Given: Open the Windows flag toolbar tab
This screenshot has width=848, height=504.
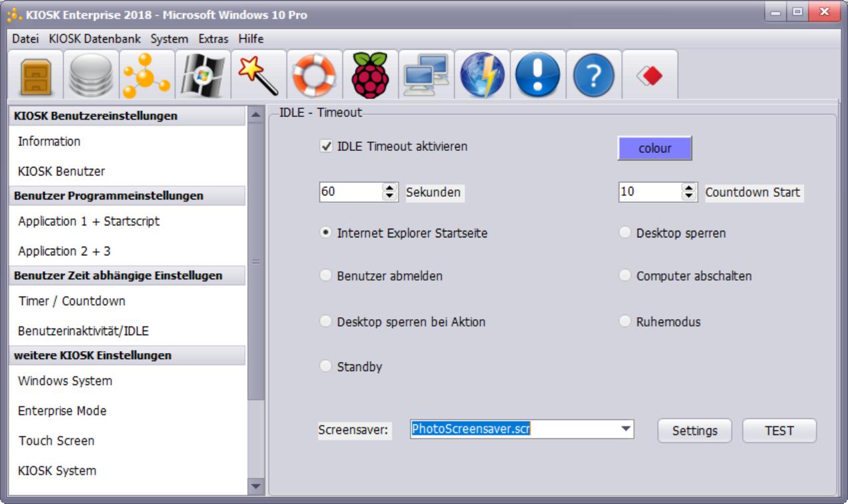Looking at the screenshot, I should click(x=203, y=76).
